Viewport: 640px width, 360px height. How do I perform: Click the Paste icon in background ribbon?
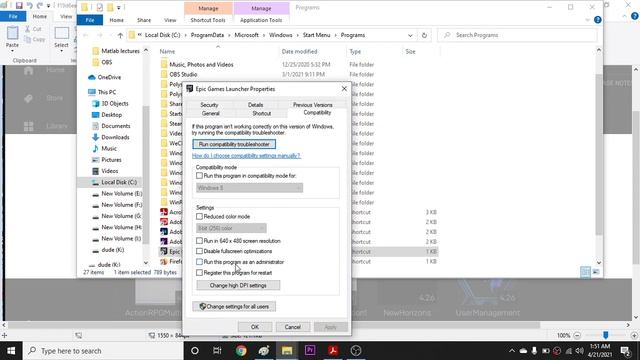[x=12, y=33]
